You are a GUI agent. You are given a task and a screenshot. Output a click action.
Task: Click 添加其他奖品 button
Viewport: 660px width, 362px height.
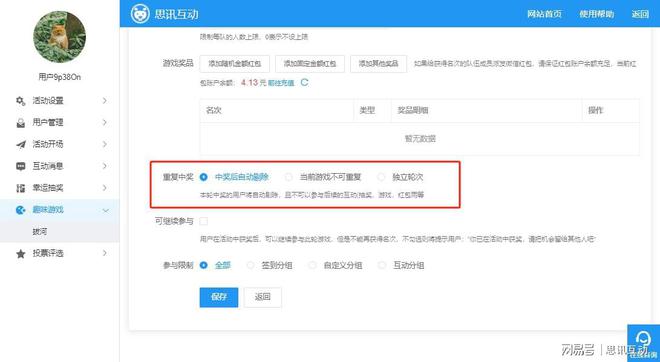pos(378,64)
